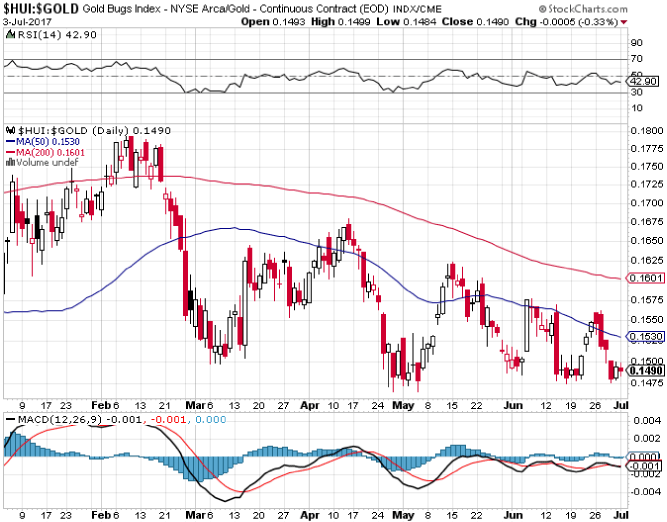This screenshot has width=667, height=522.
Task: Click the Jun label on date axis
Action: pyautogui.click(x=512, y=433)
